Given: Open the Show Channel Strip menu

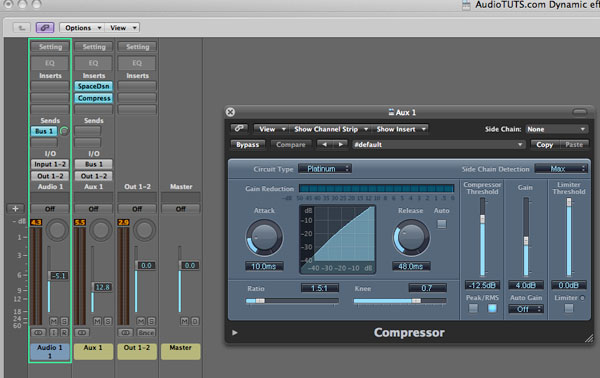Looking at the screenshot, I should click(330, 129).
